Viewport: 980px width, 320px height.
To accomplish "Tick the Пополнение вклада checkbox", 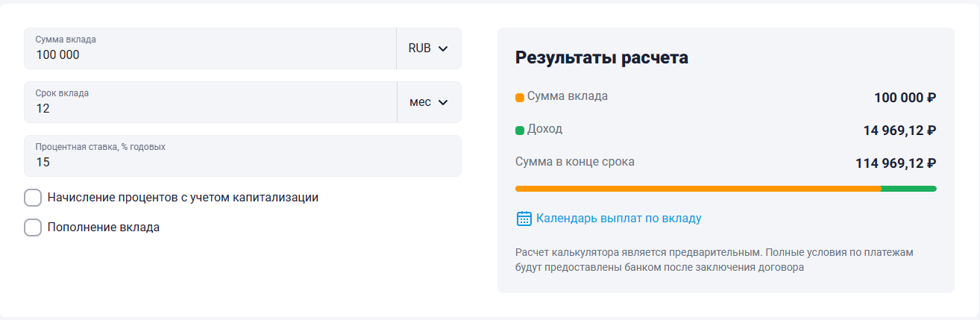I will pos(33,228).
